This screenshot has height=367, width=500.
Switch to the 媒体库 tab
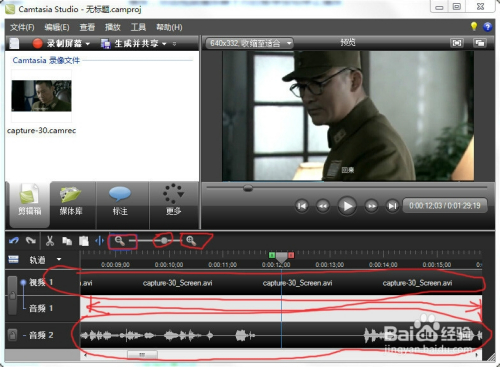(x=71, y=204)
